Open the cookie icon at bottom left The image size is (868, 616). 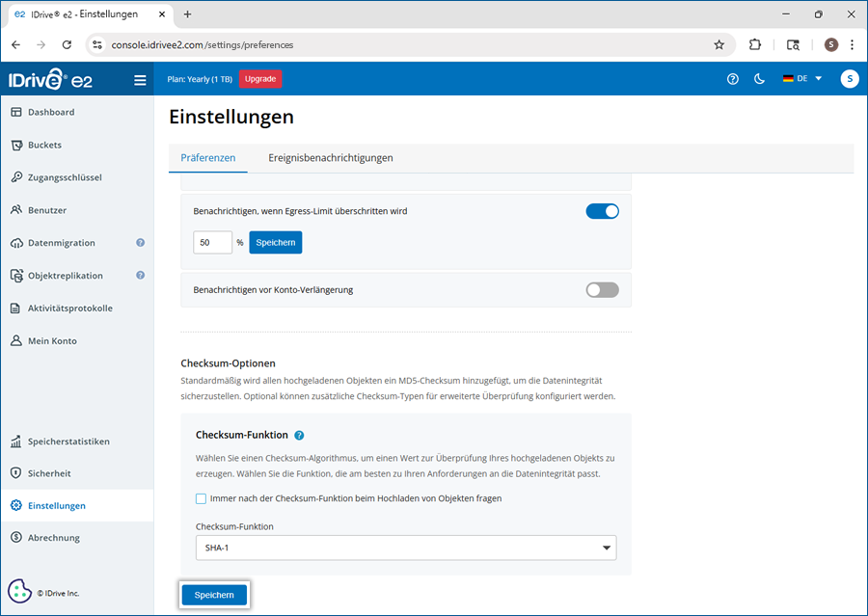pyautogui.click(x=20, y=592)
